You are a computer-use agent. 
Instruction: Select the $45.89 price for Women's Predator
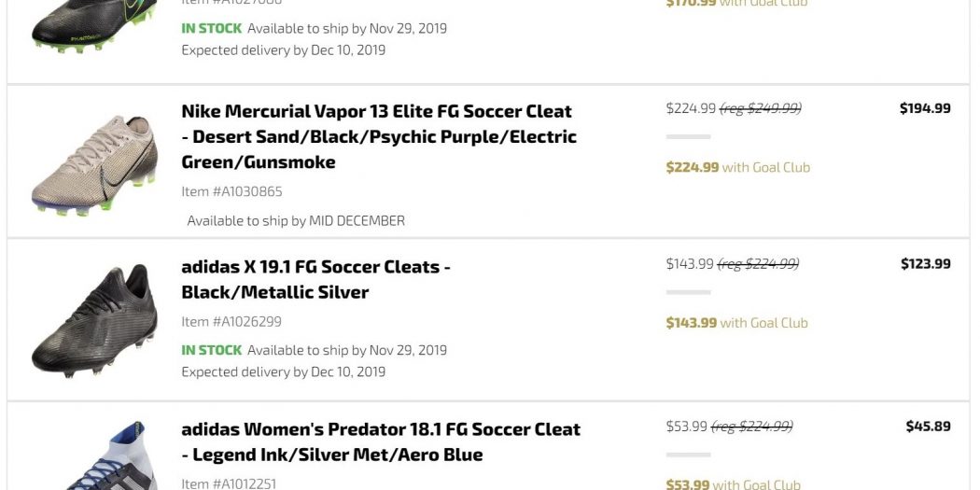[928, 427]
